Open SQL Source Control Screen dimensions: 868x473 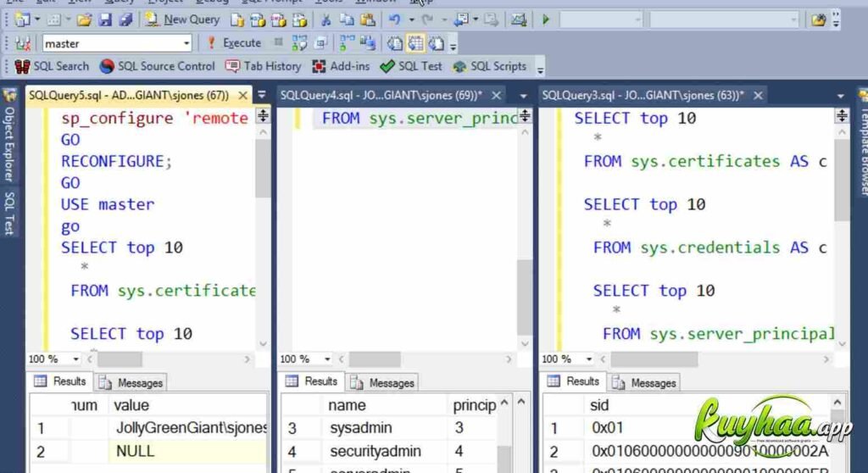[157, 66]
